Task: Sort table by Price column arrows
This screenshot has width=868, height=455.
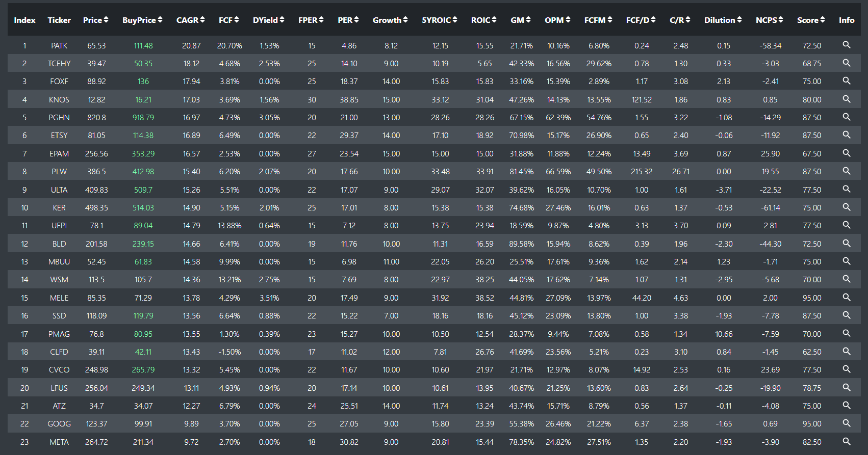Action: [106, 20]
